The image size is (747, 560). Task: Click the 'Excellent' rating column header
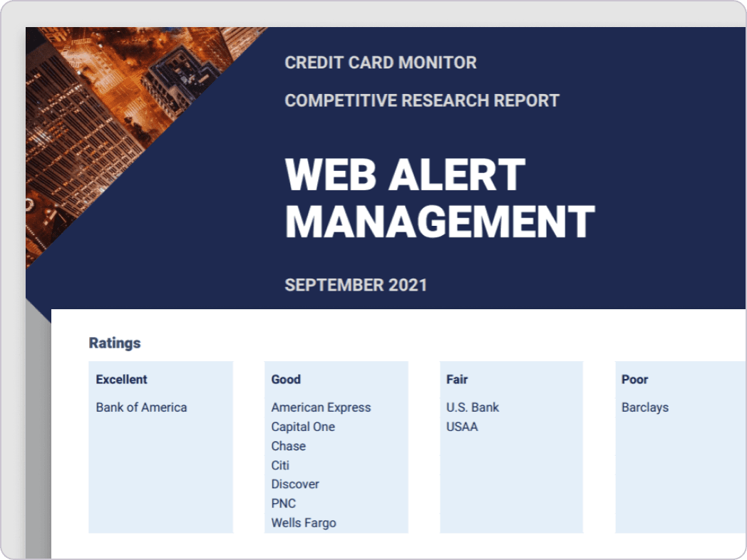[x=121, y=380]
